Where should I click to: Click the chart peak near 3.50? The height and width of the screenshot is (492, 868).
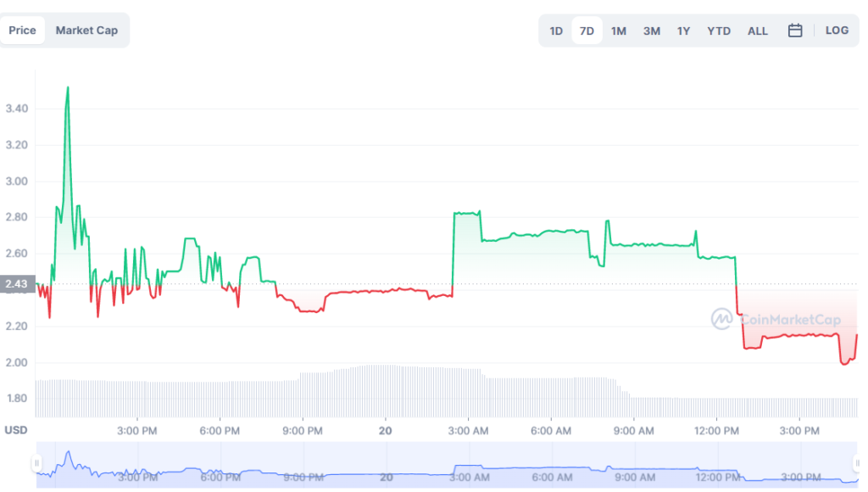tap(67, 87)
